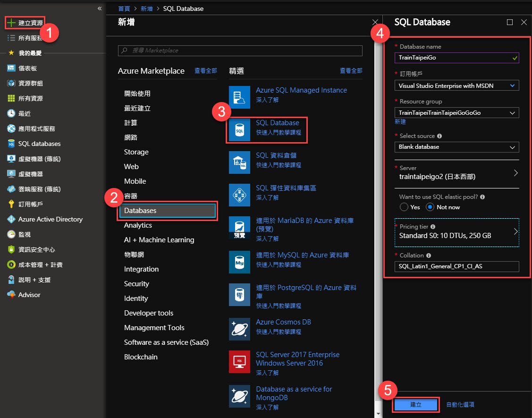Open All resources (所有資源) grid icon

(x=11, y=98)
